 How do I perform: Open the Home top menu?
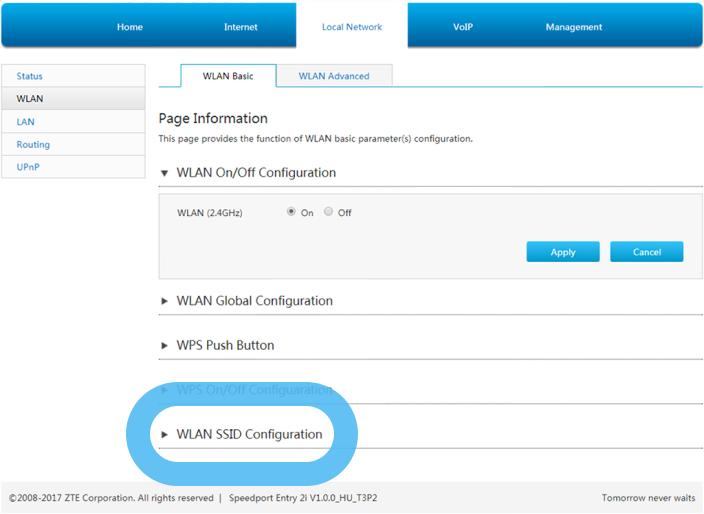click(x=130, y=27)
